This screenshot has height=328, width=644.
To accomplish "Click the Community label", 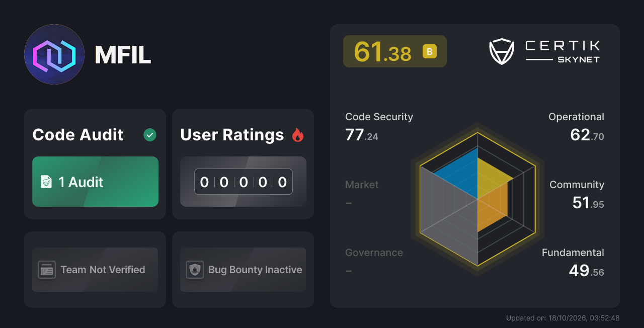I will point(577,185).
